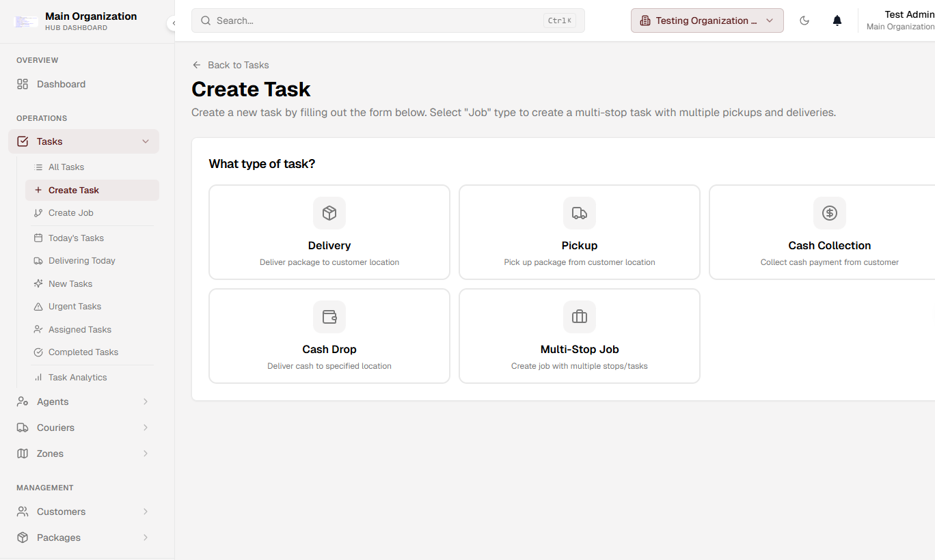Viewport: 935px width, 560px height.
Task: Choose the Cash Collection title
Action: 830,246
